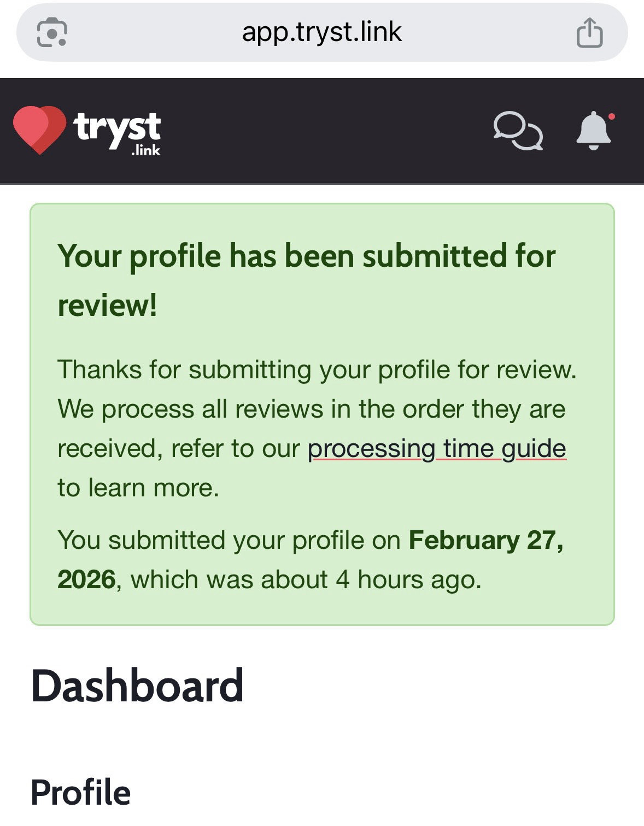
Task: Click the 'We process all reviews' sentence
Action: pyautogui.click(x=311, y=409)
